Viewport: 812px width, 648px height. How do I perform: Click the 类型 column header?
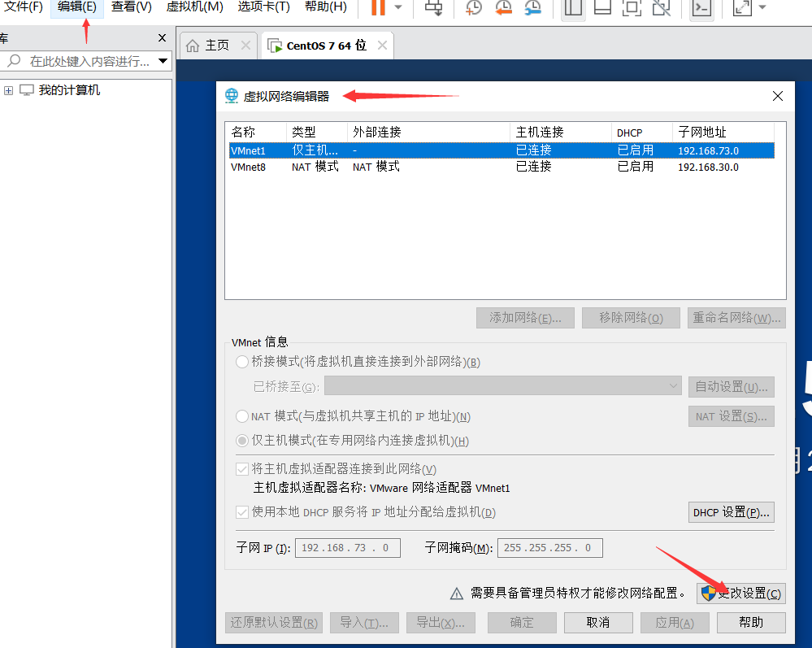coord(316,132)
